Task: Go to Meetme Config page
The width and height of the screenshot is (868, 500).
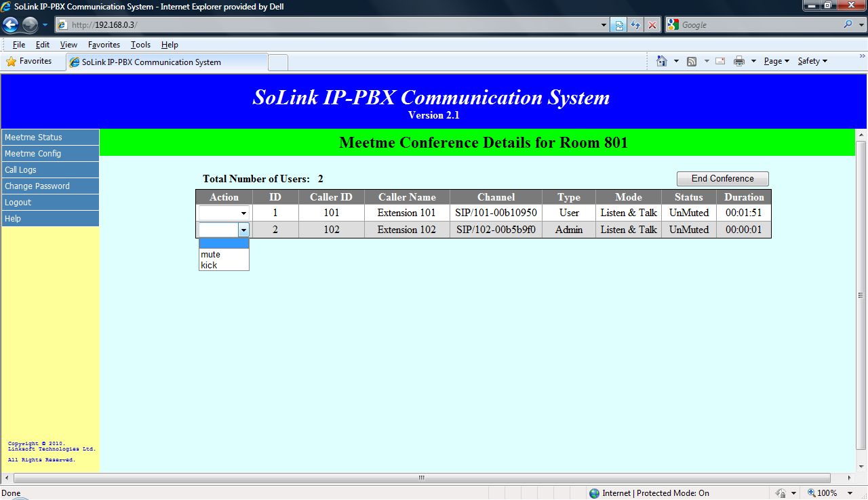Action: coord(50,154)
